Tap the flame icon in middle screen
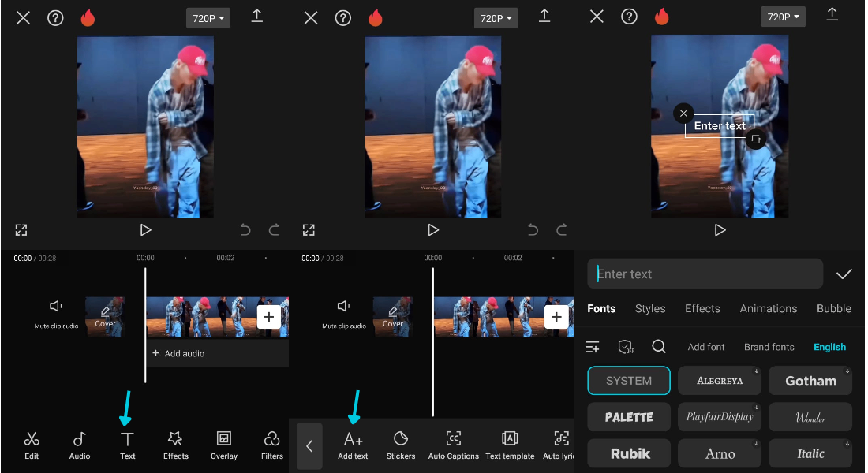868x473 pixels. (376, 17)
